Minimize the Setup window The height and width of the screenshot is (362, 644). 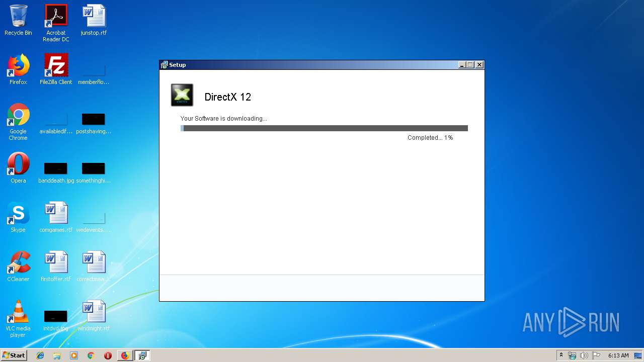(x=462, y=65)
